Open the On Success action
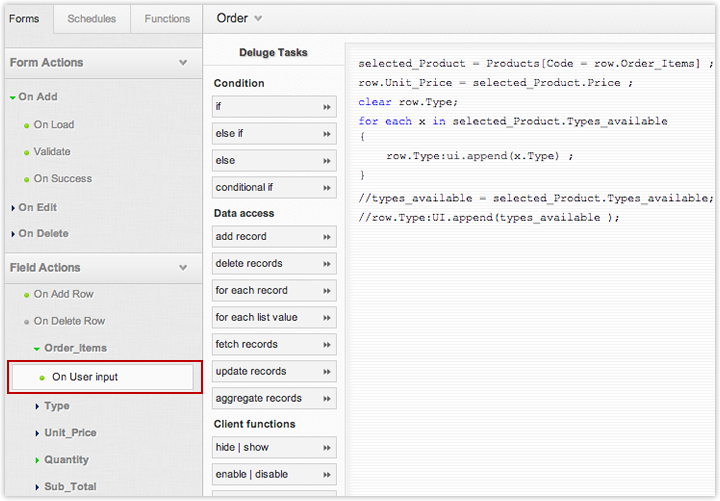Screen dimensions: 720x501 [62, 179]
